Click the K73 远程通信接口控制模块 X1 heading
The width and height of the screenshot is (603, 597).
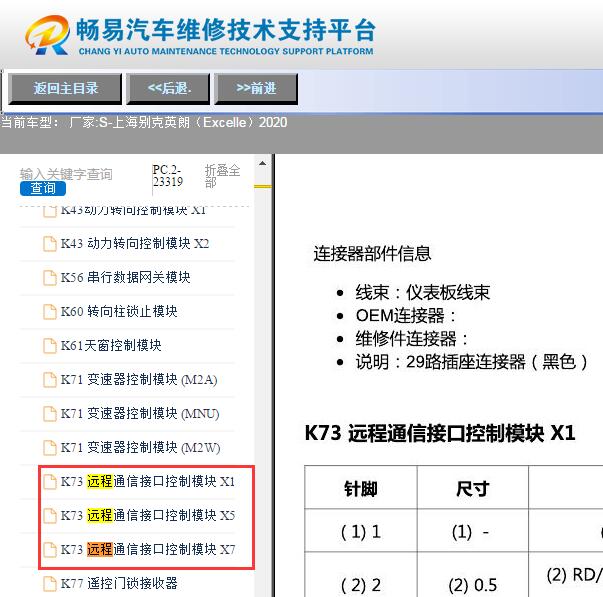click(x=440, y=433)
